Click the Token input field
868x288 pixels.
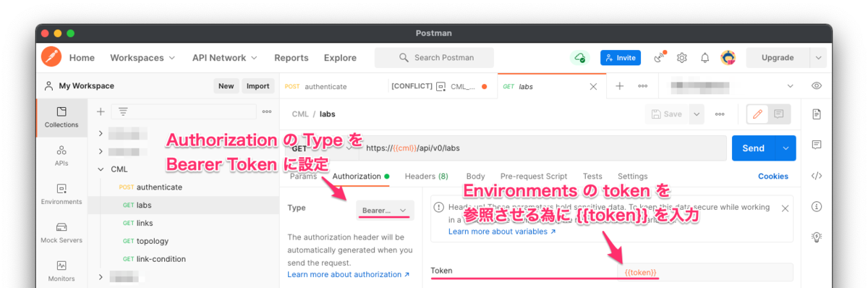(705, 272)
